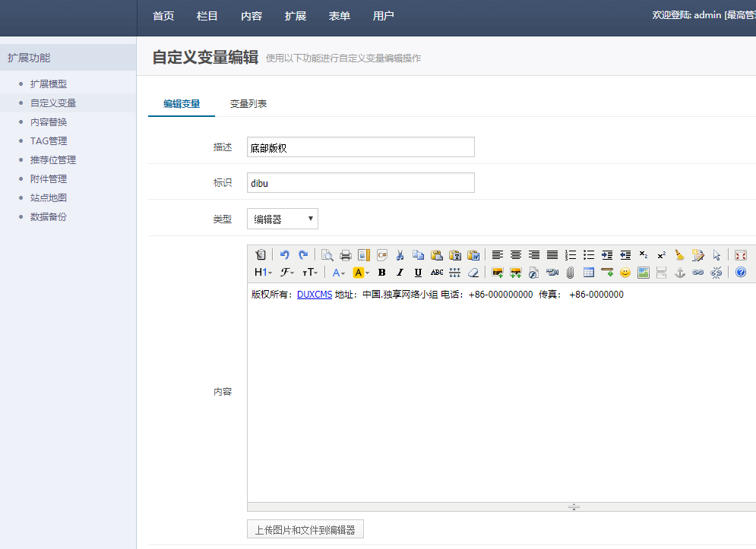Redo the last undone edit
This screenshot has width=756, height=549.
point(303,254)
